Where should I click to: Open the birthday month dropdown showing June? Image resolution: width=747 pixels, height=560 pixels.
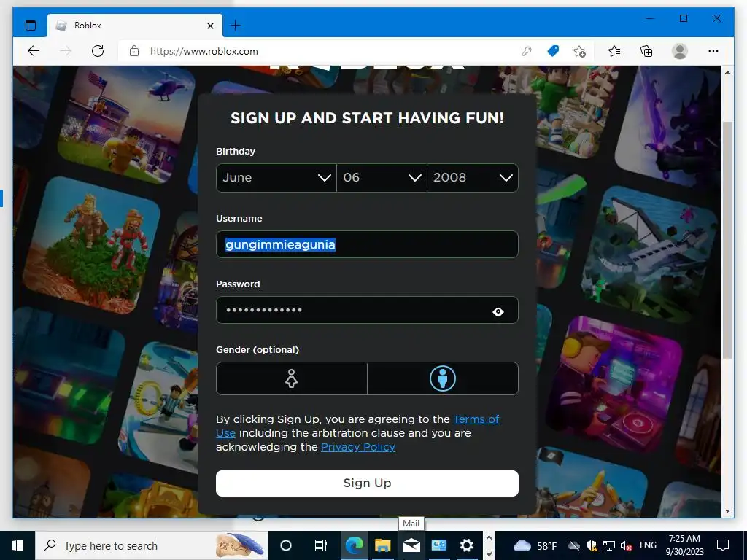click(x=276, y=178)
